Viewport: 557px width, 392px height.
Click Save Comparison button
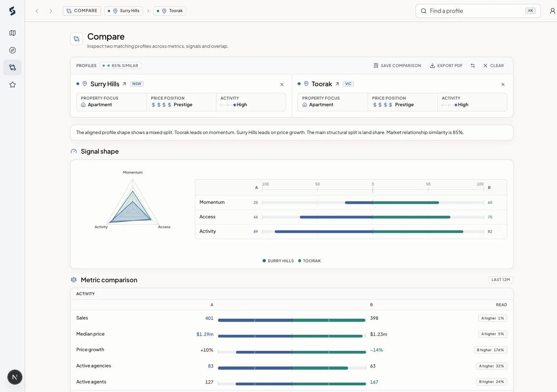click(x=397, y=65)
